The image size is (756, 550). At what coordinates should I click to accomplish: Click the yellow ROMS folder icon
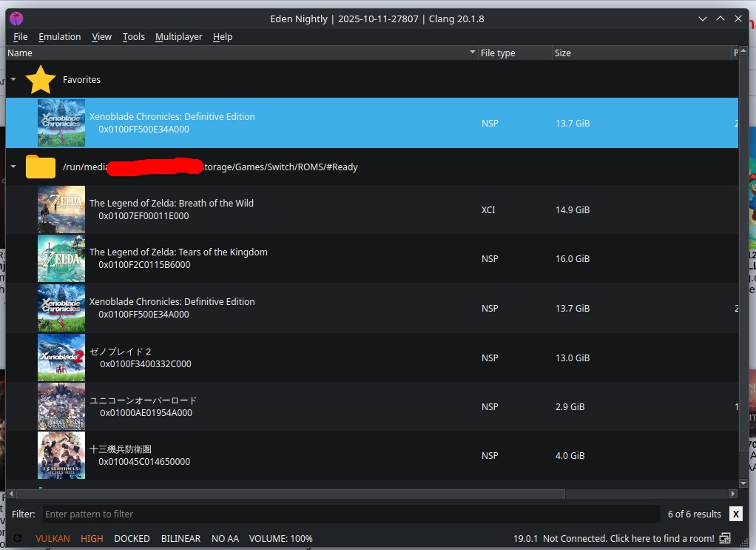tap(41, 167)
